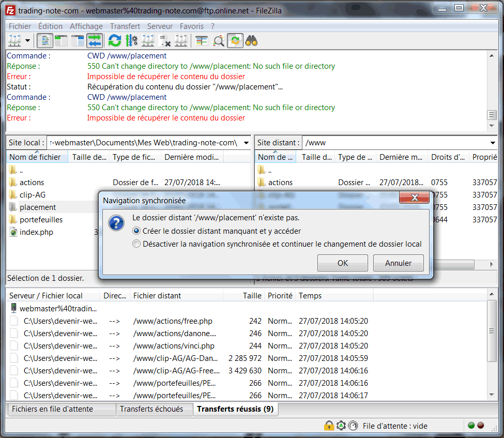Sort remote list by 'Droits d'...' column header
Screen dimensions: 504x438
tap(448, 157)
